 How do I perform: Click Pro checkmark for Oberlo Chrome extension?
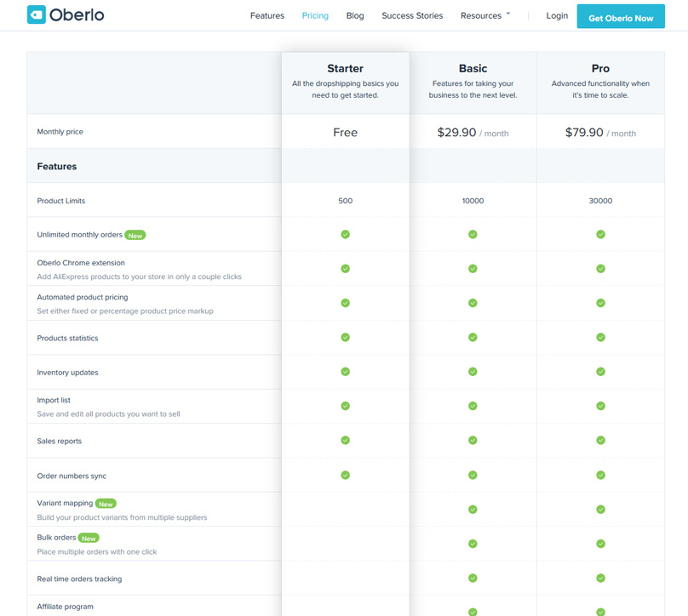tap(600, 268)
